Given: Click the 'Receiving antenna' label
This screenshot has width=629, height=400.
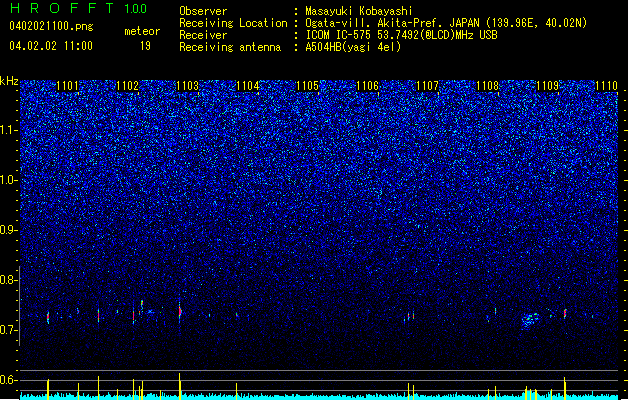Looking at the screenshot, I should tap(230, 47).
